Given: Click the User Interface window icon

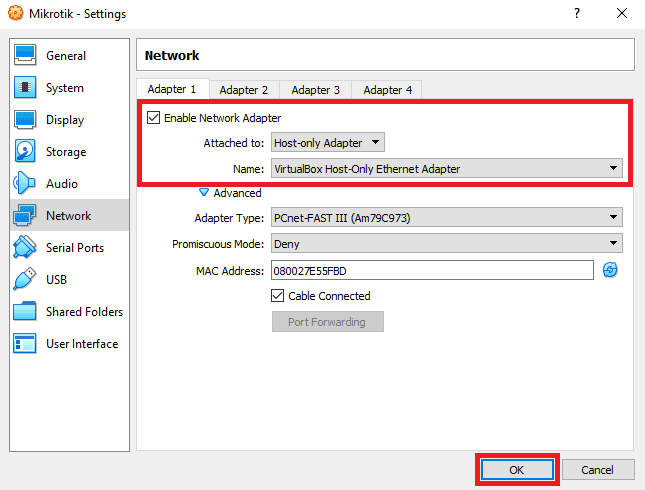Looking at the screenshot, I should 25,343.
